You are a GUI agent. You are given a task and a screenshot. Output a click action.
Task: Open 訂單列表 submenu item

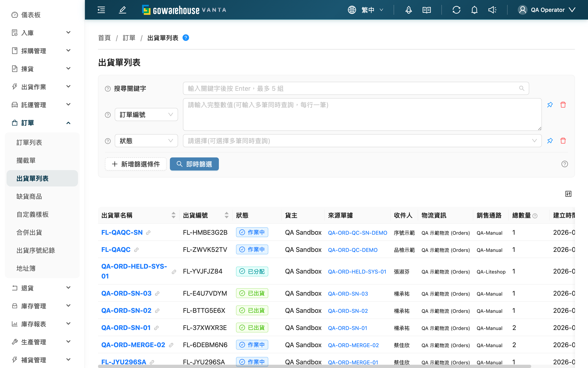pyautogui.click(x=42, y=142)
